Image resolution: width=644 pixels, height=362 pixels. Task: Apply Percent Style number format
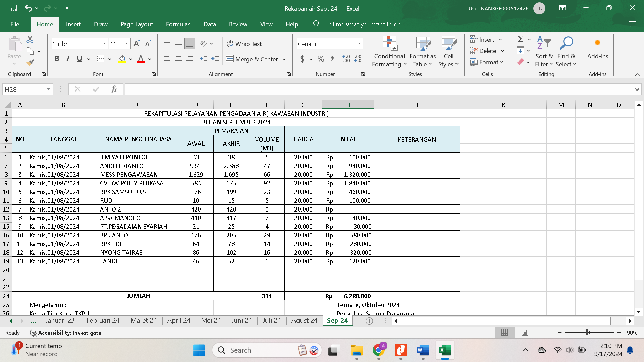pos(321,59)
